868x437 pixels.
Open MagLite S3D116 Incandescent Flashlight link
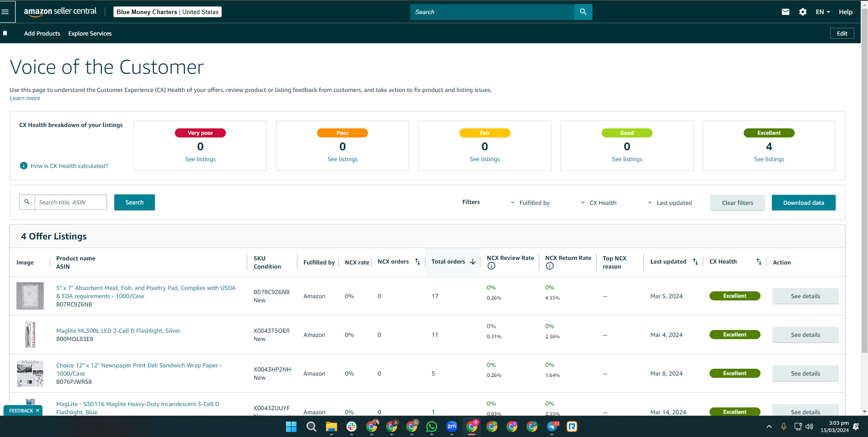[138, 408]
